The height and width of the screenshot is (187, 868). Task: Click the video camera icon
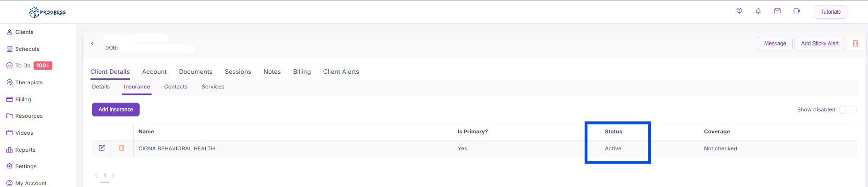pos(797,11)
